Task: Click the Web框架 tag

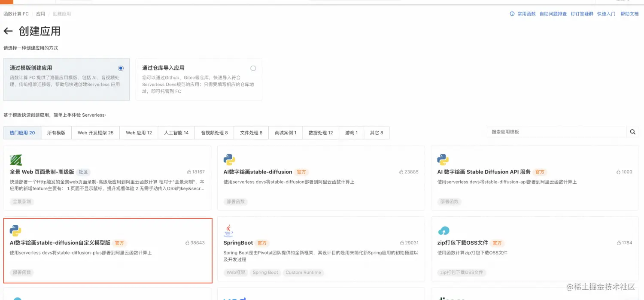Action: (x=236, y=273)
